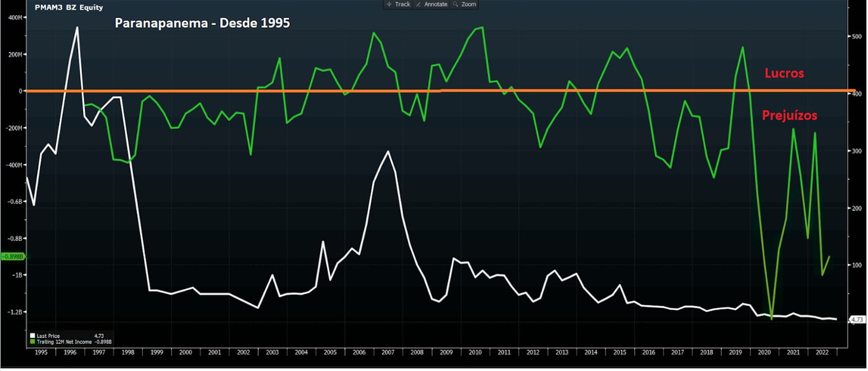This screenshot has height=371, width=868.
Task: Click the 300 label on the right price axis
Action: [x=856, y=151]
